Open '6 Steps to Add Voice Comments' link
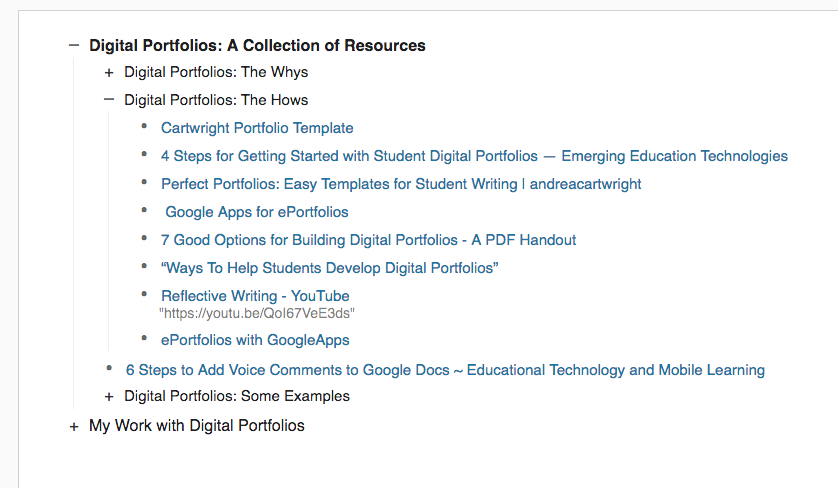 pos(445,370)
